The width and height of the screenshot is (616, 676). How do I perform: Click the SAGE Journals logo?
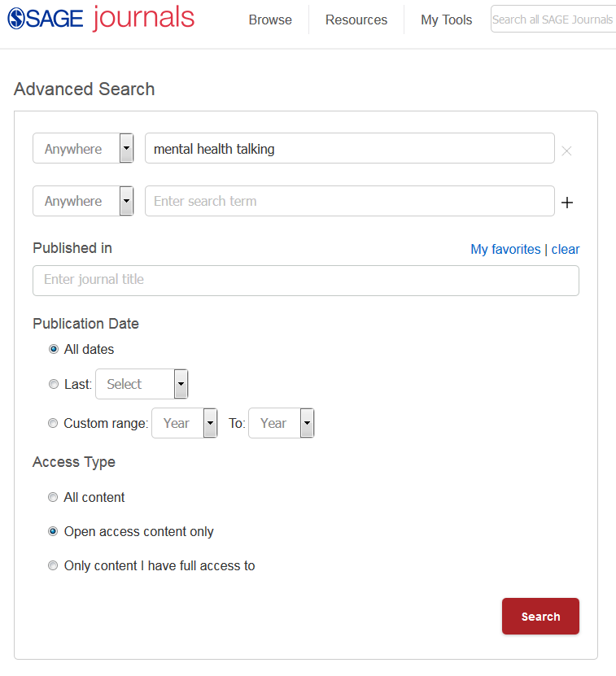pyautogui.click(x=101, y=19)
